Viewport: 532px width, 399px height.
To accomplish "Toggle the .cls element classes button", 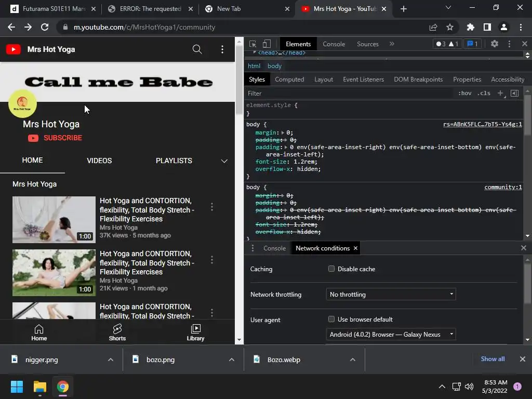I will 484,94.
